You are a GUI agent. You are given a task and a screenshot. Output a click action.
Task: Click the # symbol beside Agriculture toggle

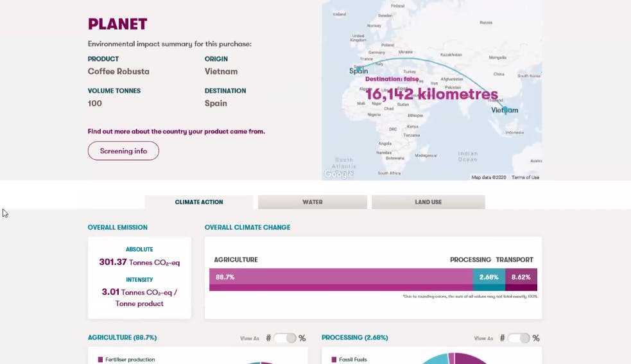click(268, 338)
